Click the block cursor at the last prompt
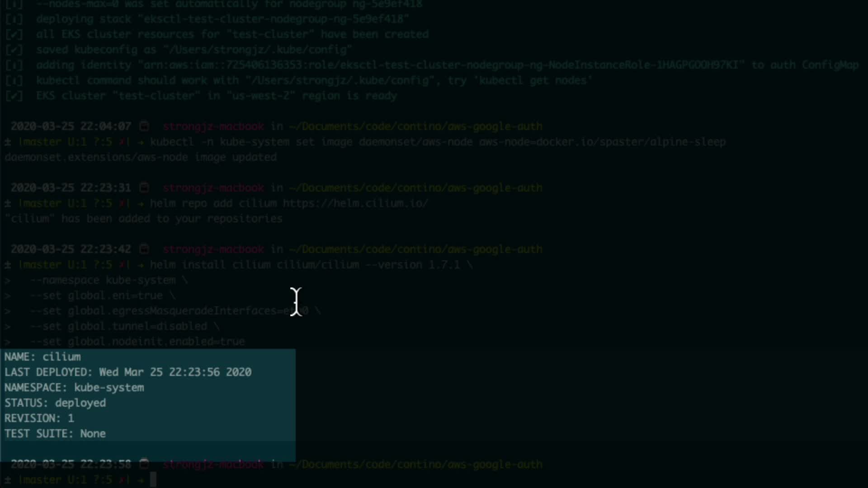This screenshot has height=488, width=868. [x=153, y=479]
